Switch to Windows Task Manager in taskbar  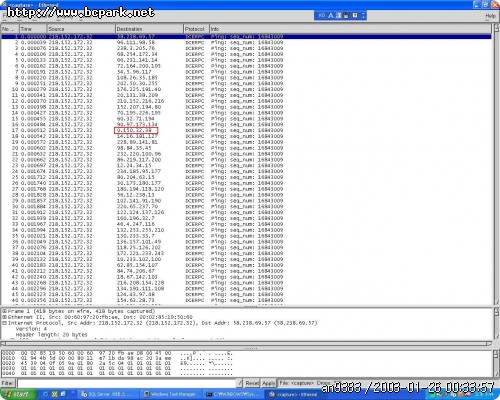[x=171, y=394]
